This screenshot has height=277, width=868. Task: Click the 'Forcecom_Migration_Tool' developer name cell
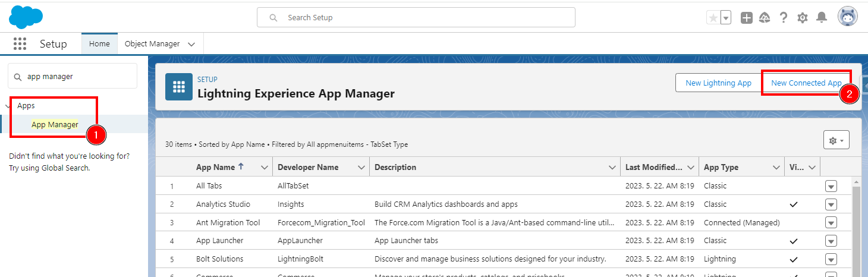coord(321,222)
